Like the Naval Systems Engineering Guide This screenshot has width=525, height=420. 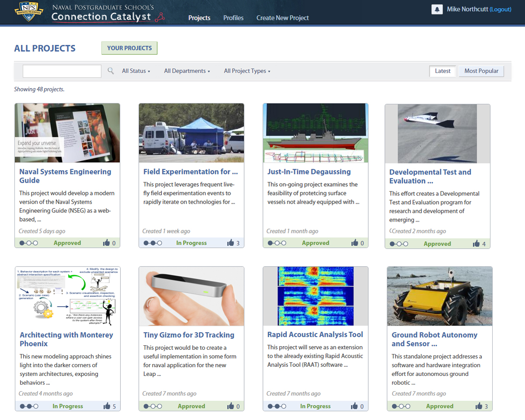coord(107,243)
